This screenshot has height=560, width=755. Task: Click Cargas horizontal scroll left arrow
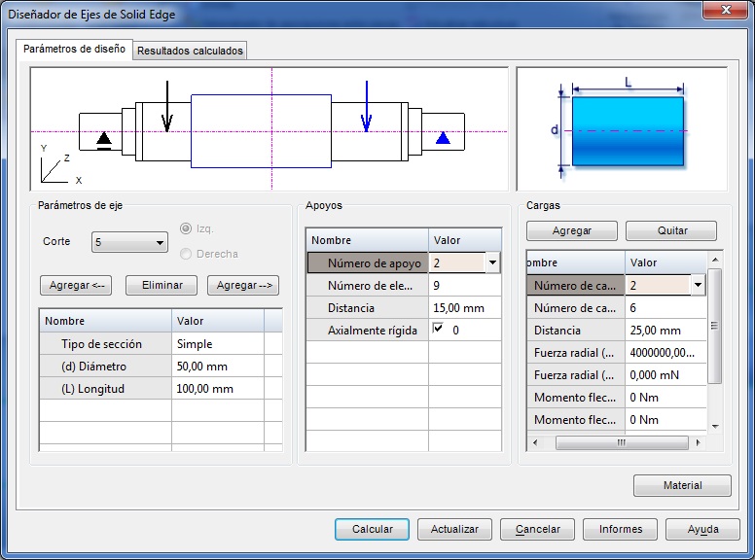[535, 442]
